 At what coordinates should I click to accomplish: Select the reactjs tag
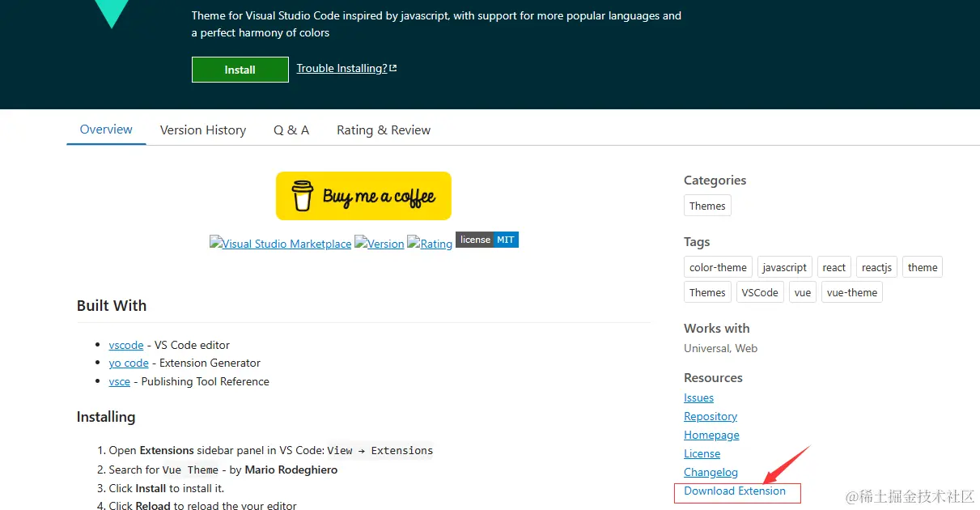click(876, 267)
